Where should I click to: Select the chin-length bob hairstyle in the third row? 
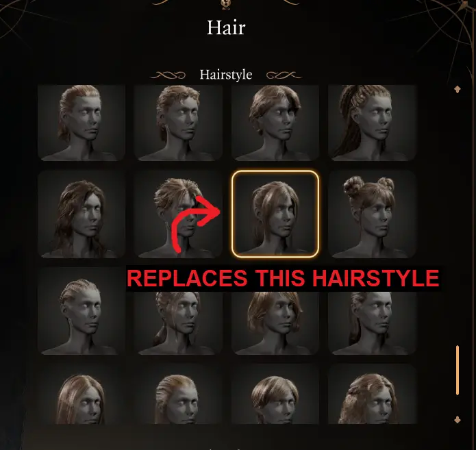click(275, 323)
